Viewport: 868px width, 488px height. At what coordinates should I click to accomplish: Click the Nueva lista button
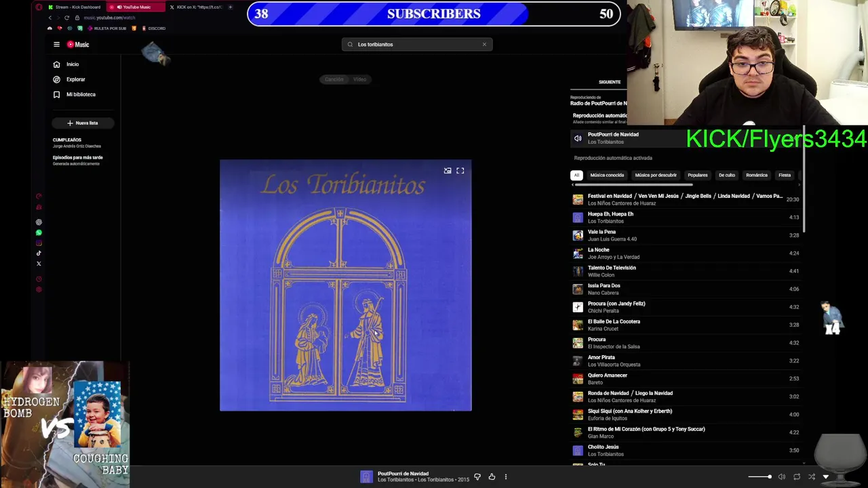coord(83,123)
